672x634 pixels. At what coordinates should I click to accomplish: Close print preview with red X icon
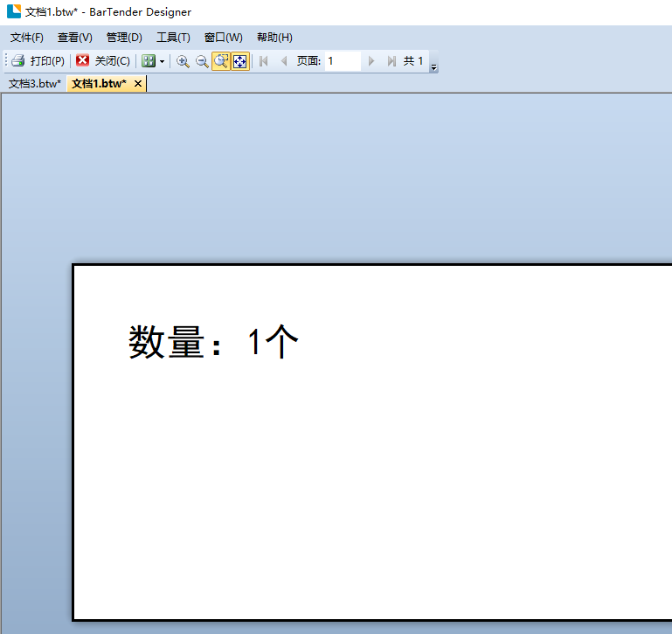tap(83, 61)
